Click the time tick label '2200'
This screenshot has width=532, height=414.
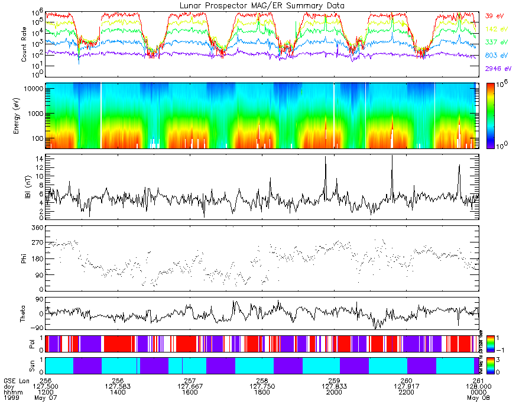[x=407, y=392]
